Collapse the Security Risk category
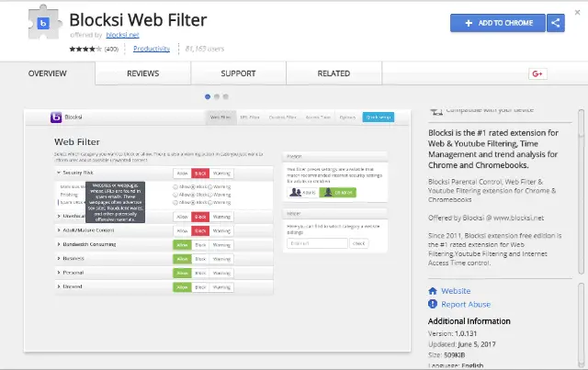The image size is (588, 370). [x=59, y=173]
